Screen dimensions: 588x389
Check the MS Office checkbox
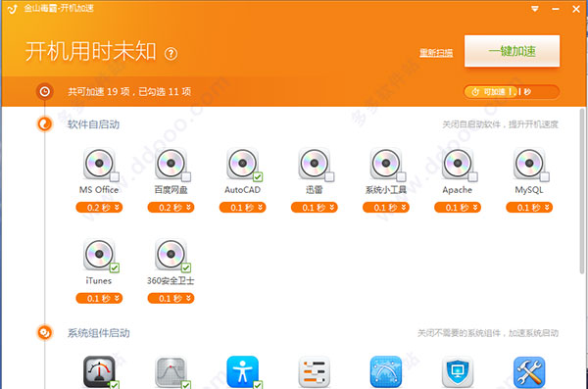[x=115, y=176]
